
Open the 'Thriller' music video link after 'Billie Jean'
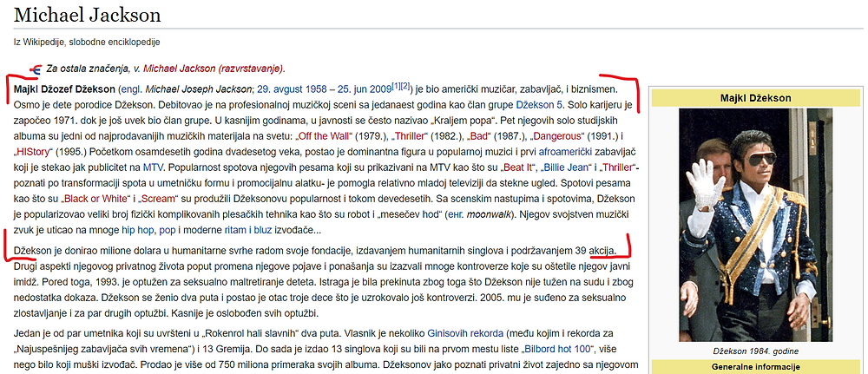[618, 167]
